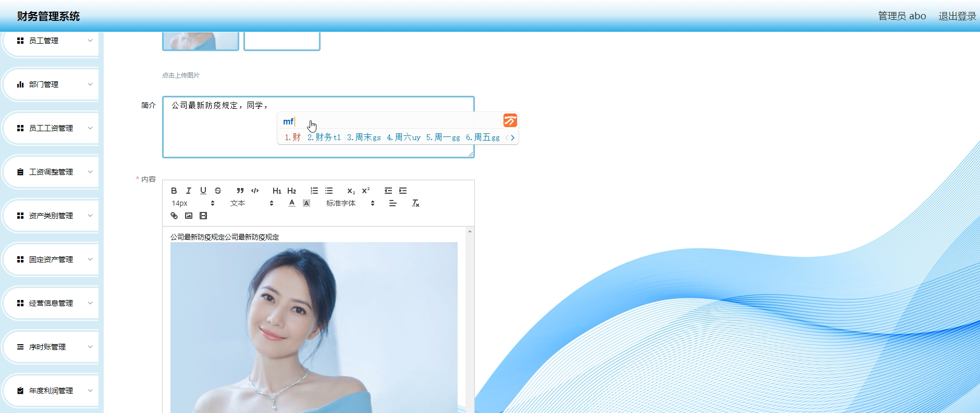Click the 退出登录 logout link
The image size is (980, 413).
[957, 16]
